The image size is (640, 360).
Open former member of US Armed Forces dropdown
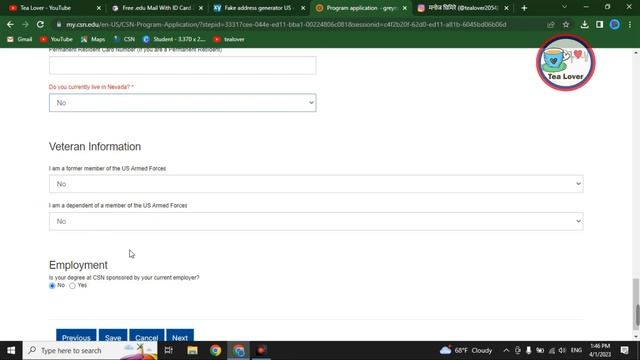pyautogui.click(x=316, y=184)
